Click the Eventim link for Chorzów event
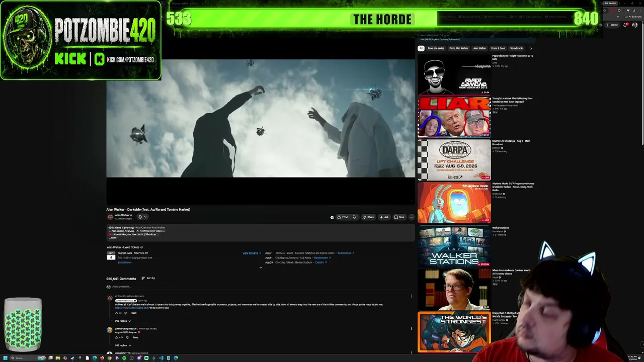Image resolution: width=644 pixels, height=362 pixels. tap(320, 262)
